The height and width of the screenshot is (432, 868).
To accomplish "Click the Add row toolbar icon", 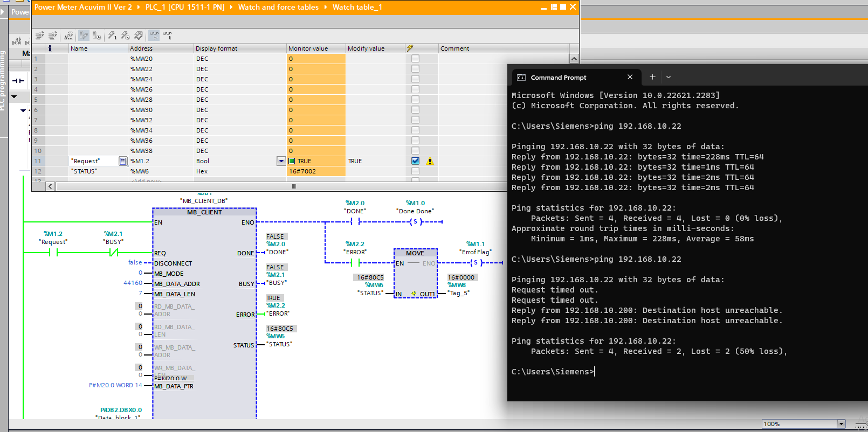I will click(x=53, y=36).
